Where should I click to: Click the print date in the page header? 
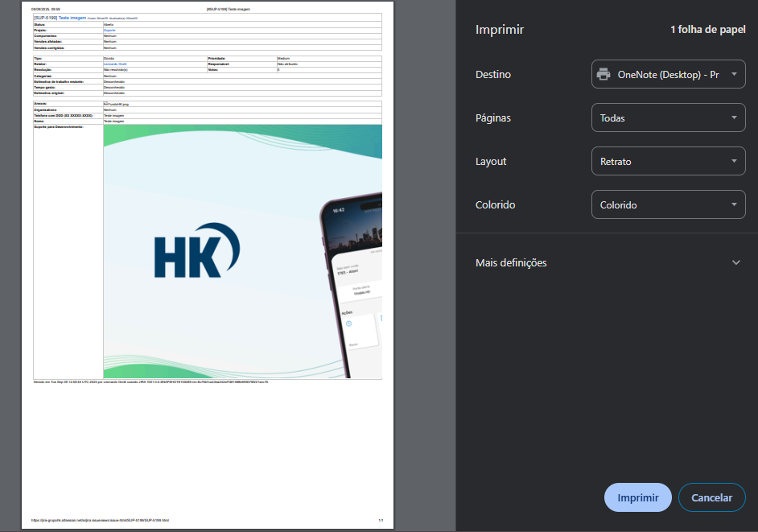[45, 9]
